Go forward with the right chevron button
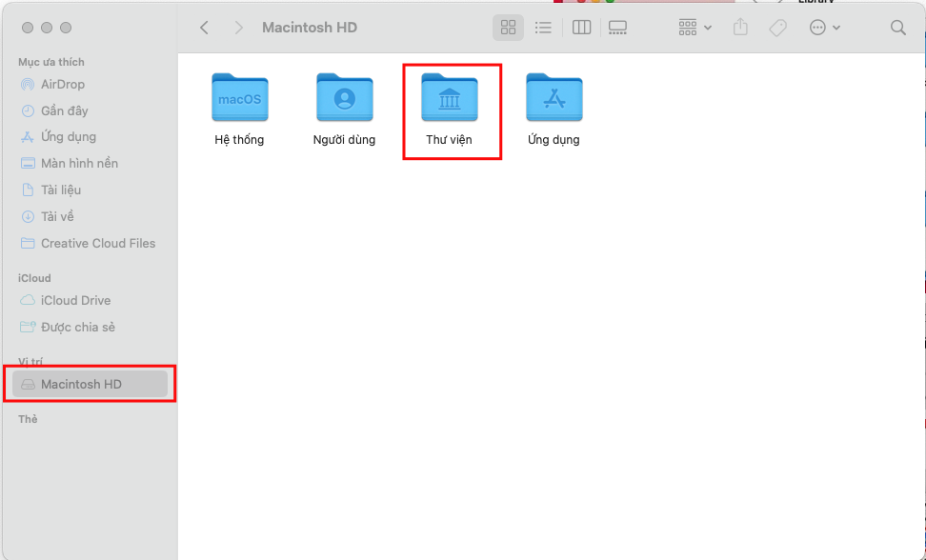Image resolution: width=926 pixels, height=560 pixels. pyautogui.click(x=238, y=28)
